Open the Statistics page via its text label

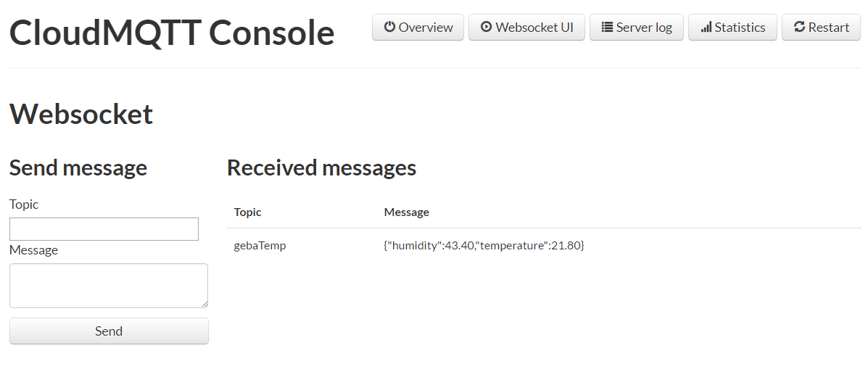click(740, 28)
